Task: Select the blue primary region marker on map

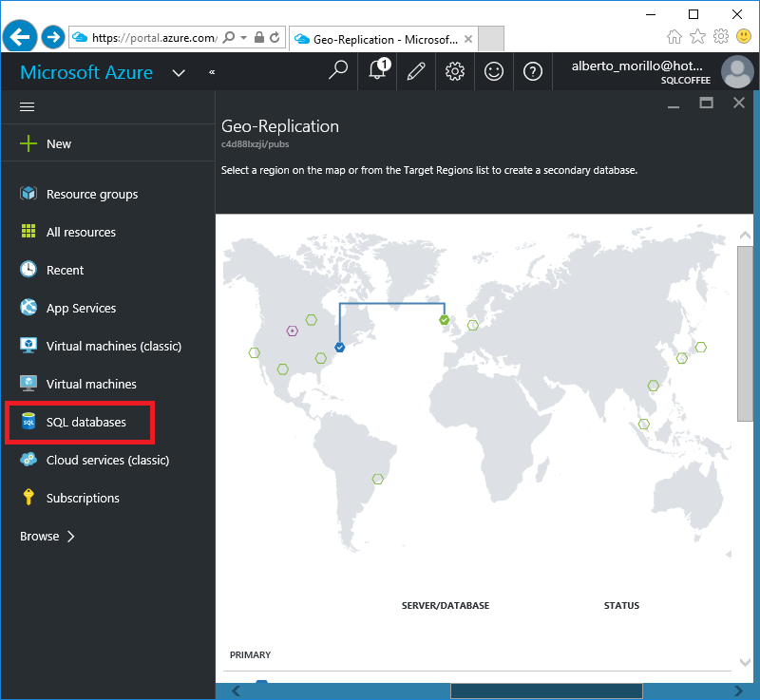Action: click(x=340, y=348)
